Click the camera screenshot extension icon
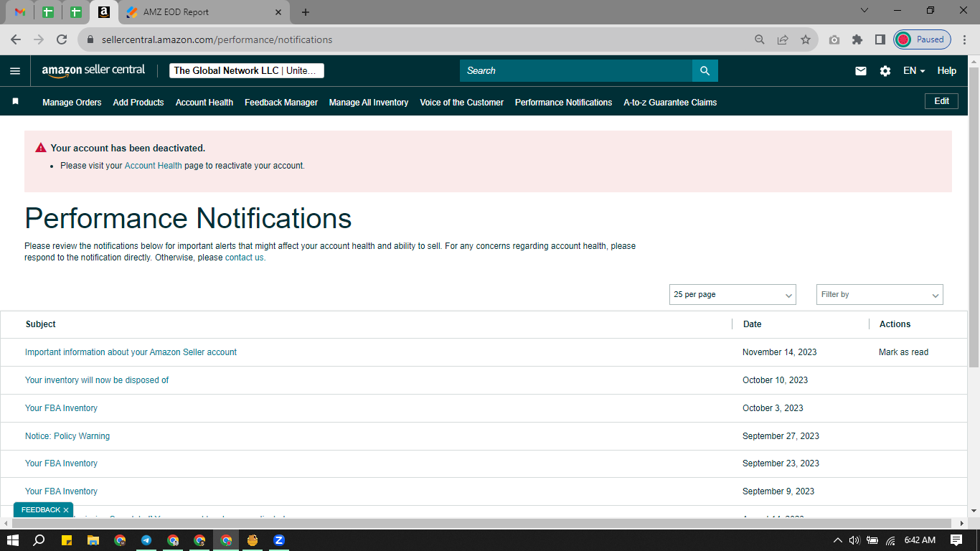The height and width of the screenshot is (551, 980). (x=834, y=39)
